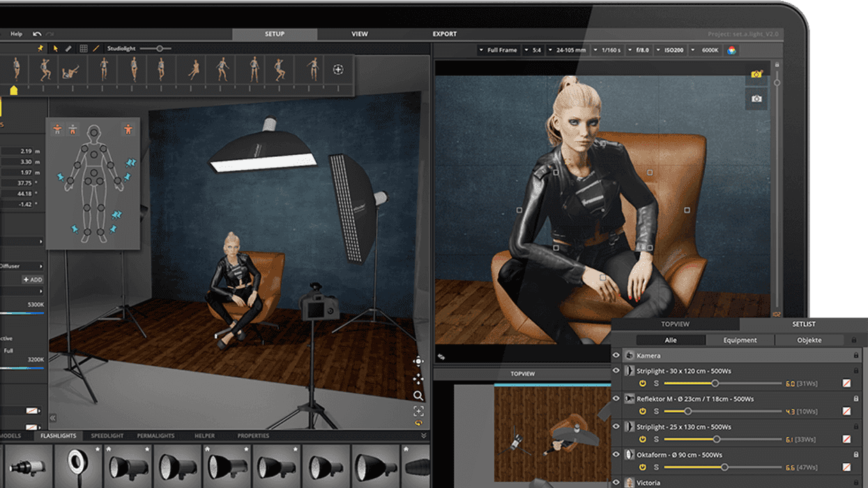This screenshot has height=488, width=868.
Task: Click the lock icon on Oktaform row
Action: (x=855, y=455)
